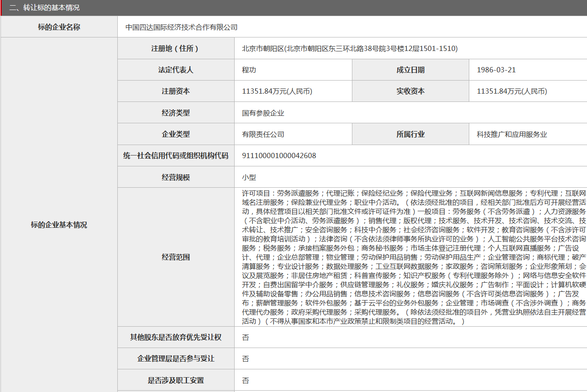Click the 注册资本 label
Image resolution: width=587 pixels, height=392 pixels.
[x=176, y=91]
